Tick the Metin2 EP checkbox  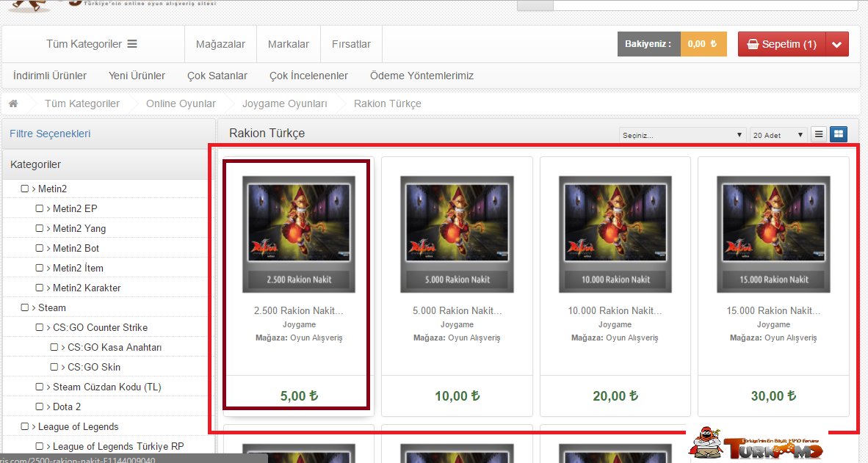click(x=40, y=208)
